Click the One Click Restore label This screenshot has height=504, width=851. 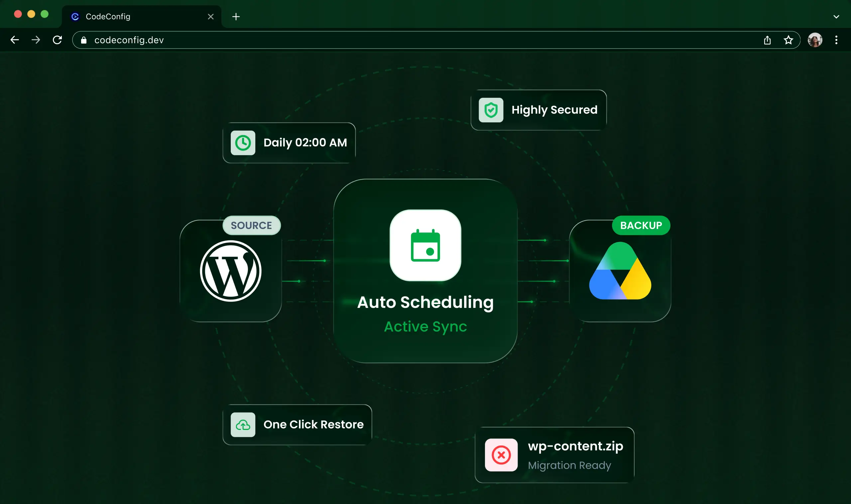[313, 425]
